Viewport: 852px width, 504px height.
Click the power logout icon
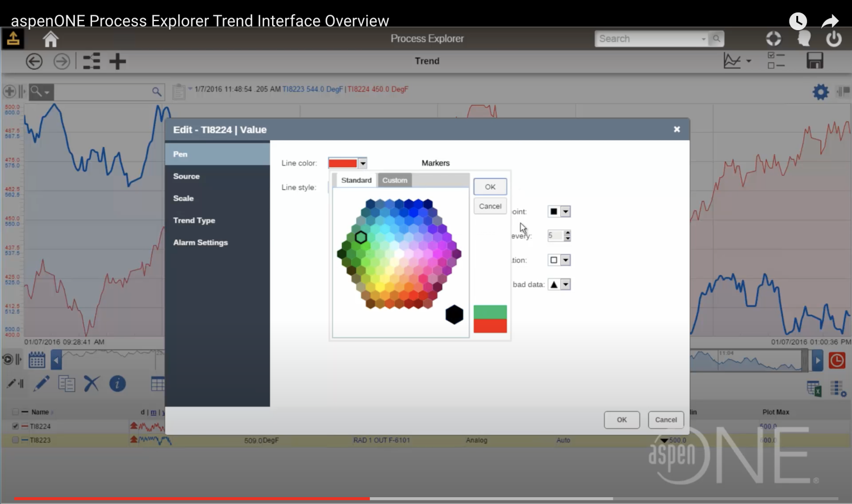[x=833, y=39]
